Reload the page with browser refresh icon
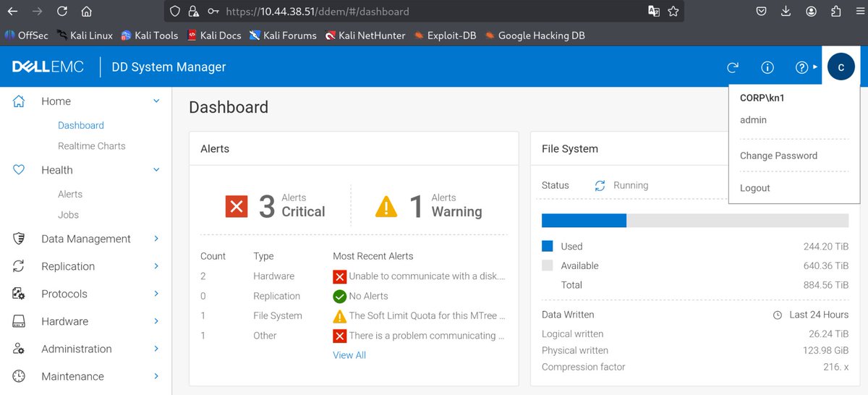This screenshot has width=868, height=395. pos(62,12)
